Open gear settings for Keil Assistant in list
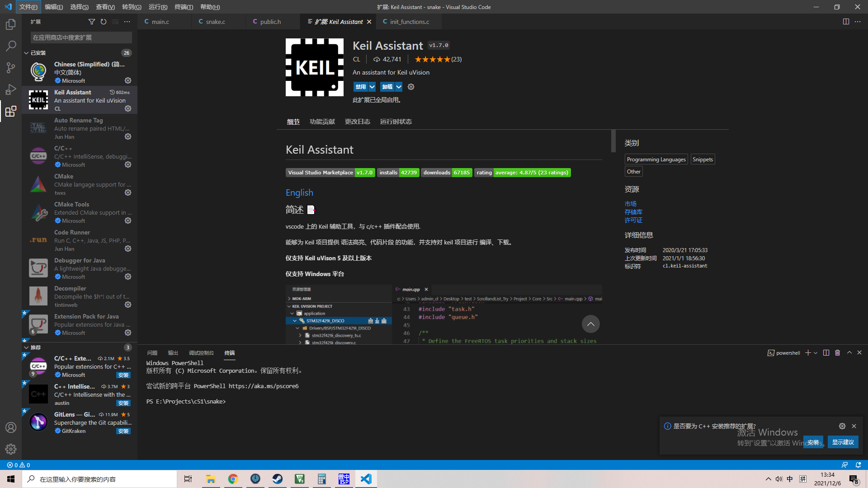868x488 pixels. (128, 109)
